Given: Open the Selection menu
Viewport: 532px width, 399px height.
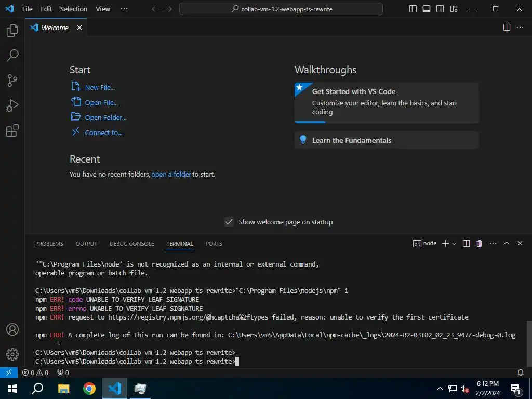Looking at the screenshot, I should tap(74, 9).
